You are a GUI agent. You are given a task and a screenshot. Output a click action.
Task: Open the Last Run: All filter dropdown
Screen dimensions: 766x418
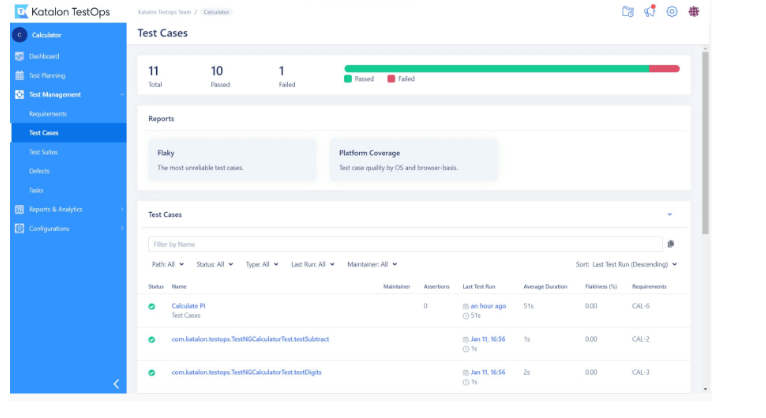313,264
